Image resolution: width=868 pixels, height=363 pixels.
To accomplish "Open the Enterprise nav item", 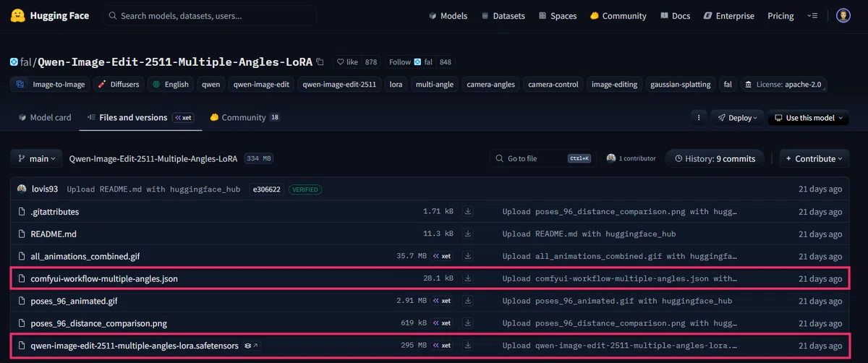I will click(728, 16).
